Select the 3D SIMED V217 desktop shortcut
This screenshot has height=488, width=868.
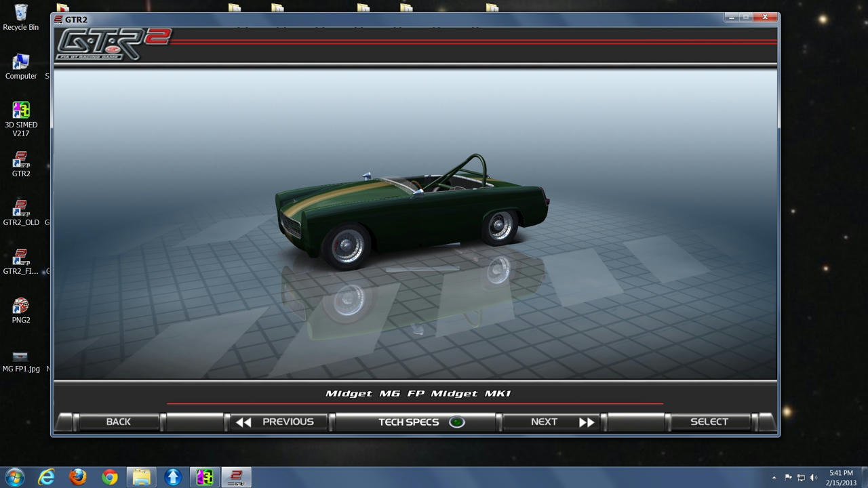pos(21,119)
